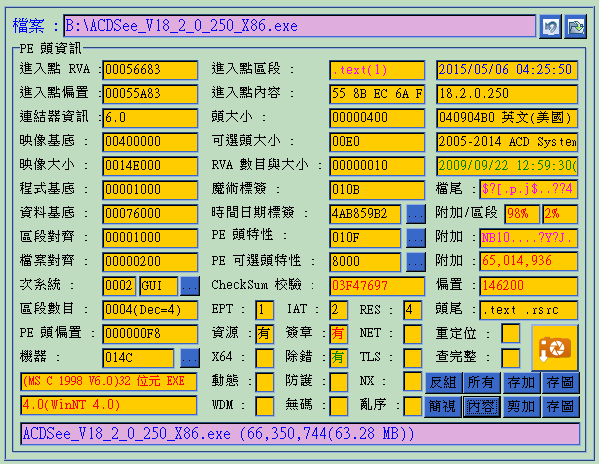Toggle the 防護 indicator box
Viewport: 599px width, 464px height.
(x=338, y=382)
